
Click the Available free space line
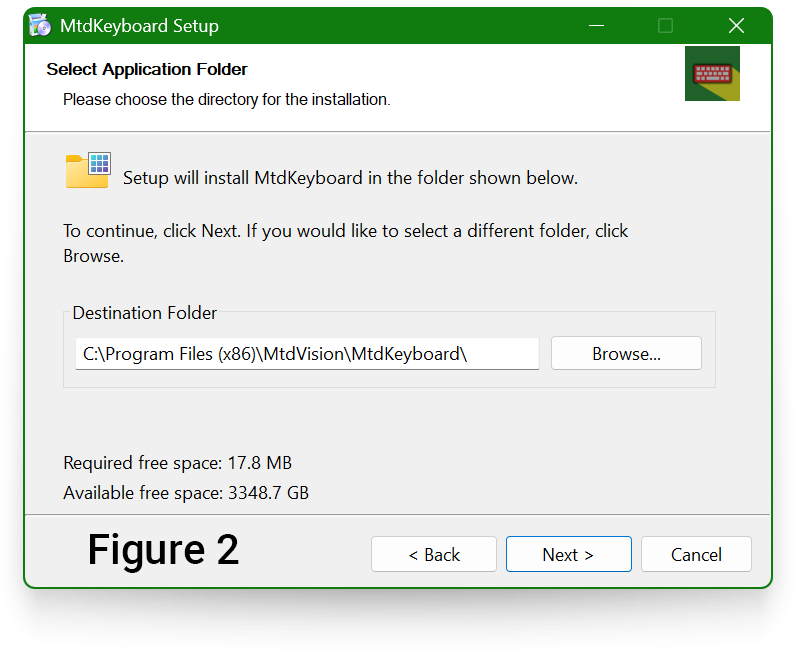click(x=186, y=493)
